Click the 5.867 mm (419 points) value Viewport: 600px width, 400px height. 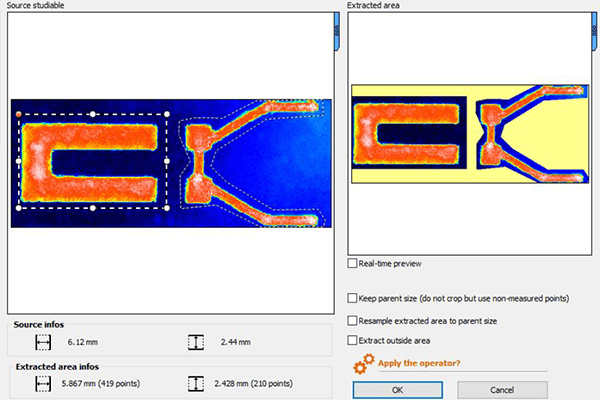[x=101, y=384]
